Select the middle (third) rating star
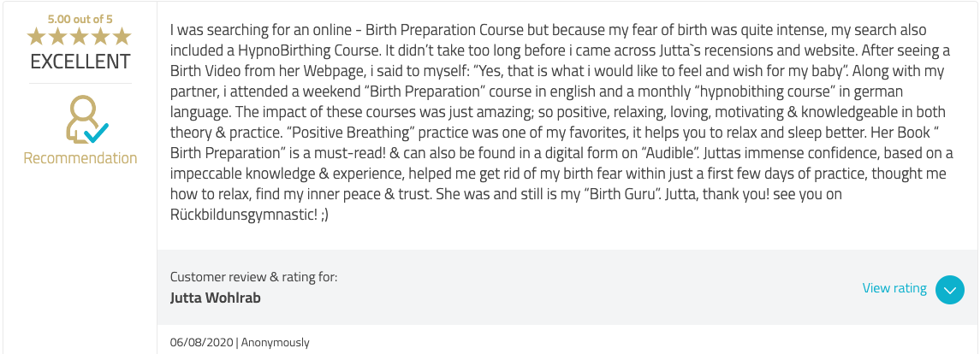980x354 pixels. pyautogui.click(x=80, y=36)
